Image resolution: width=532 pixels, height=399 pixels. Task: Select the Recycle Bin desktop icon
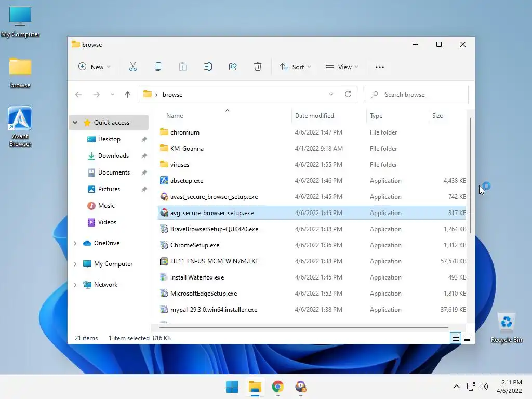click(x=507, y=328)
